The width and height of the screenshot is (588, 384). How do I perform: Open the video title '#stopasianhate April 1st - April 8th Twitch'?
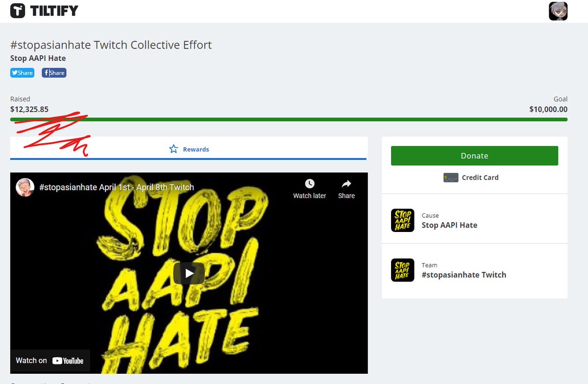[x=117, y=187]
